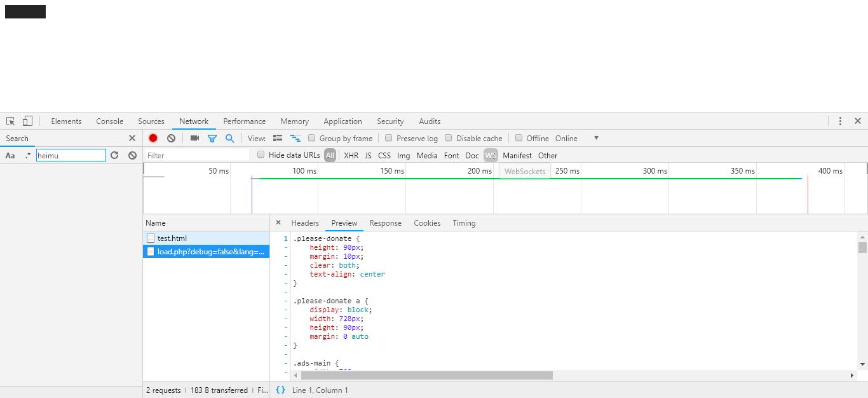The image size is (868, 398).
Task: Switch to the Preview tab
Action: pos(344,223)
